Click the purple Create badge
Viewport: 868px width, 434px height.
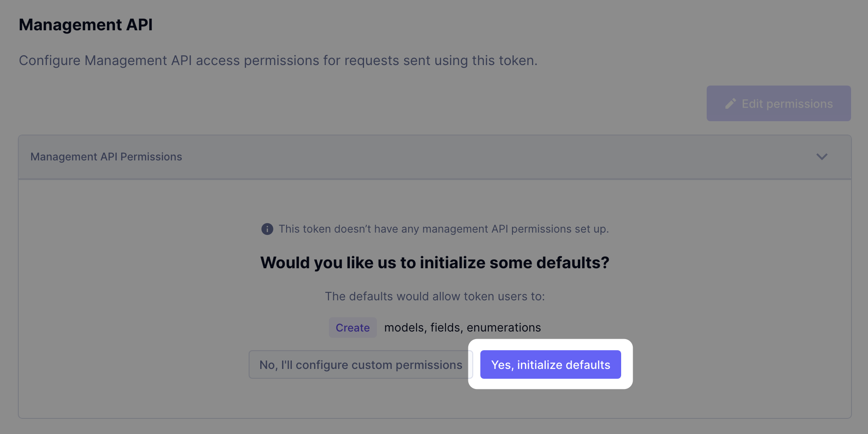[352, 328]
